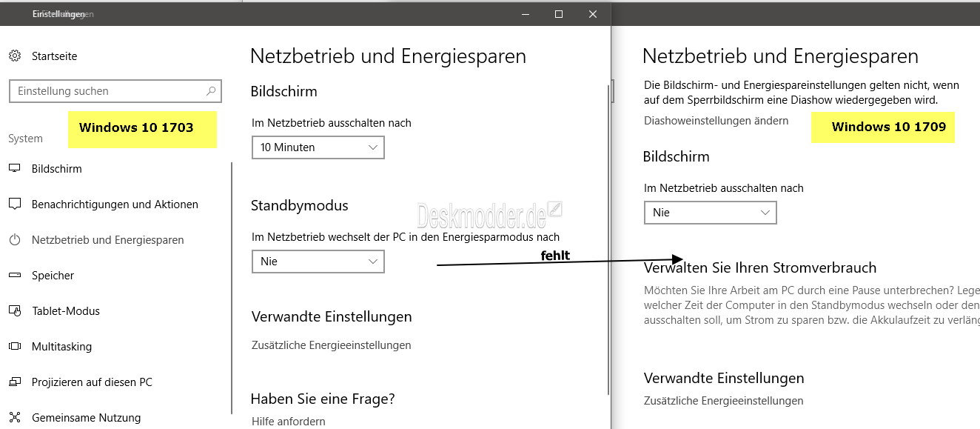Screen dimensions: 980x429
Task: Select the Bildschirm monitor icon in sidebar
Action: [14, 168]
